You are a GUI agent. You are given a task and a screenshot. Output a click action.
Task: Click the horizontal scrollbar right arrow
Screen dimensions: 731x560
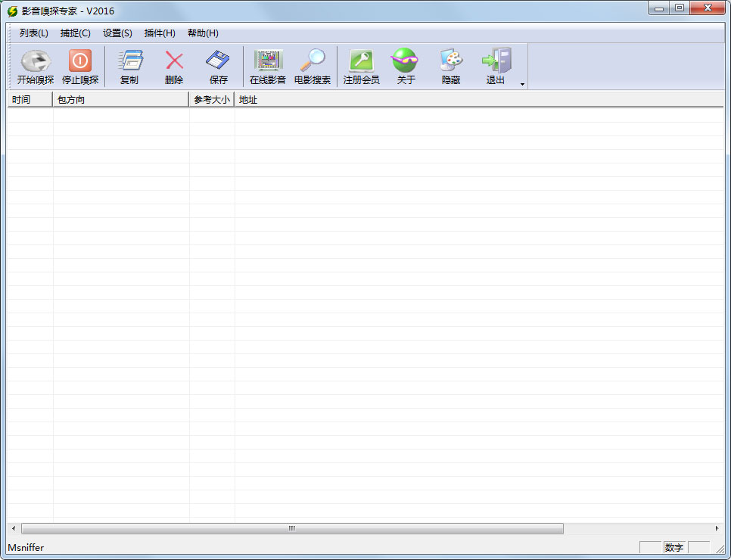point(717,528)
